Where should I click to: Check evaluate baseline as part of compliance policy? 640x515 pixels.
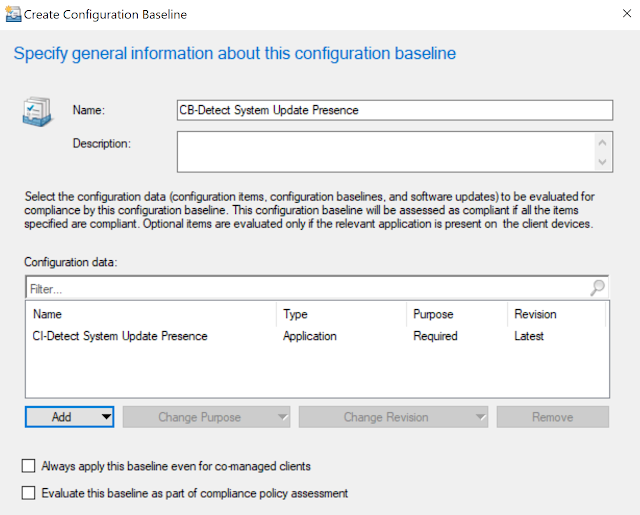point(28,493)
